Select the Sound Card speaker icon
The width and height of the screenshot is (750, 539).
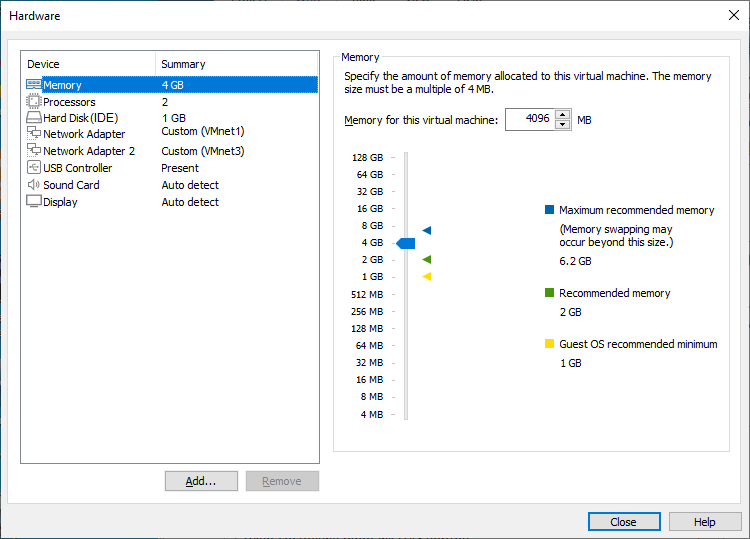coord(34,185)
